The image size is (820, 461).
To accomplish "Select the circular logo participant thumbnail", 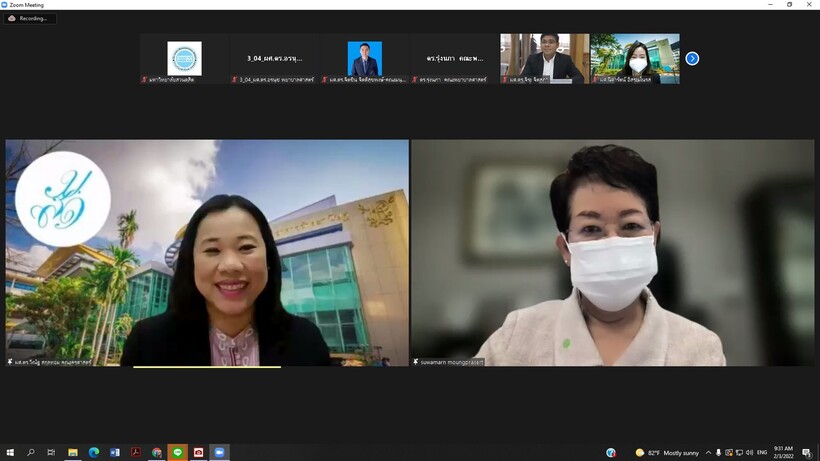I will 184,58.
